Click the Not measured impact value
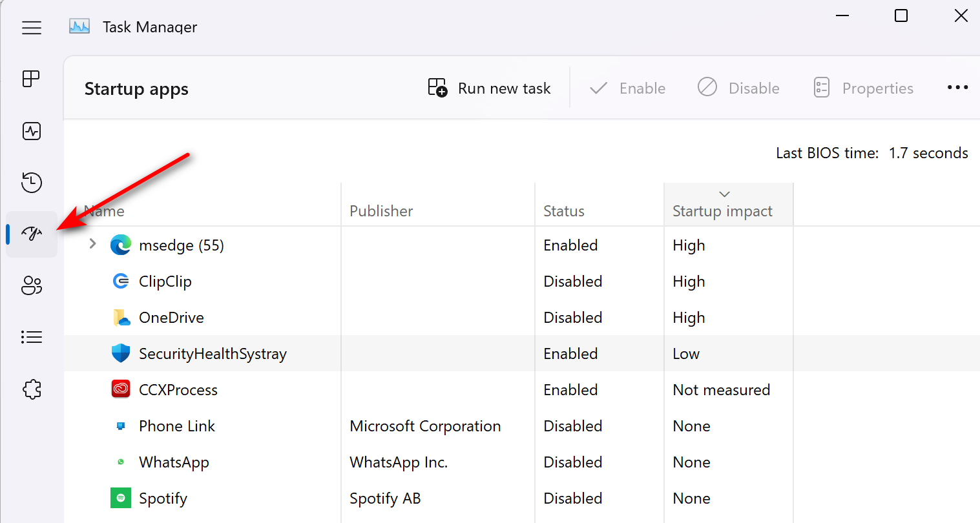 (722, 390)
